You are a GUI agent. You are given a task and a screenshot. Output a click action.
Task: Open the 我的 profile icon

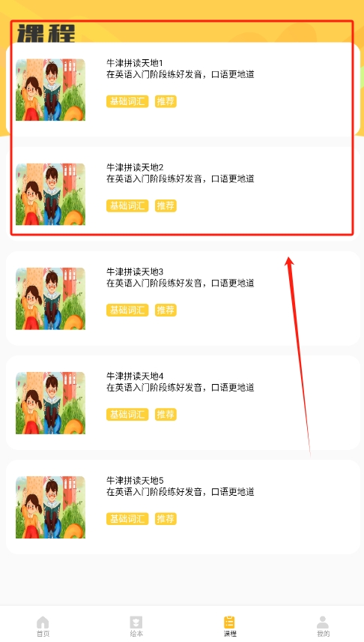323,622
